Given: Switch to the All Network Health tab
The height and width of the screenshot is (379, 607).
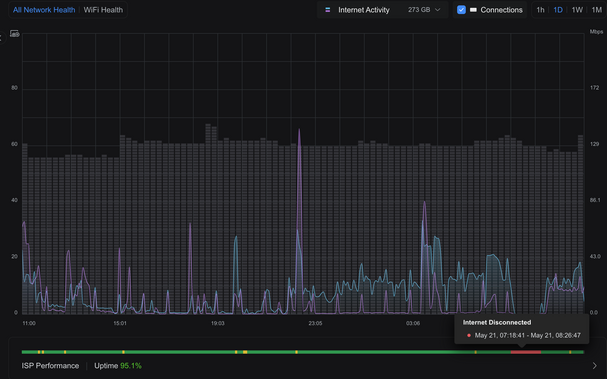Looking at the screenshot, I should pos(44,10).
